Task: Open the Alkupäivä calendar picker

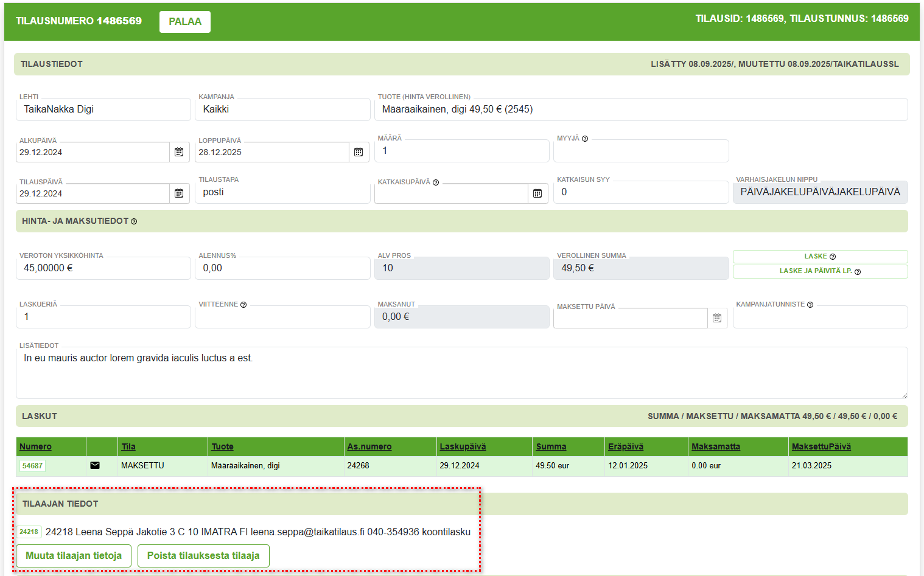Action: (179, 152)
